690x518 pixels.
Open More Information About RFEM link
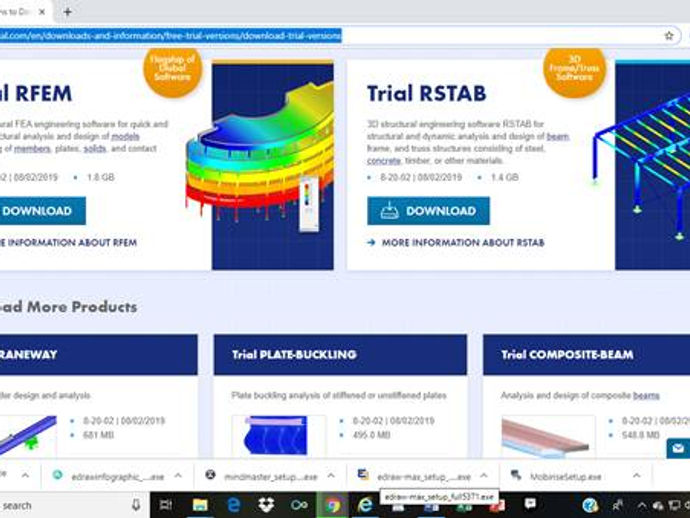[68, 242]
